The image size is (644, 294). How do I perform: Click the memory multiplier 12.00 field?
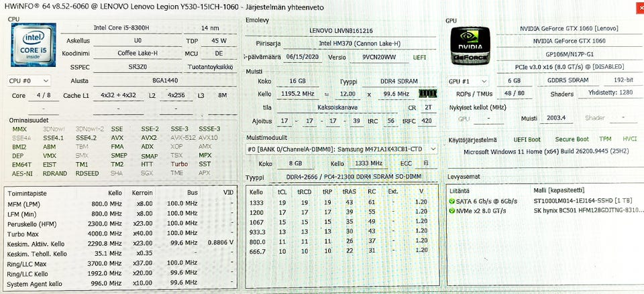347,94
